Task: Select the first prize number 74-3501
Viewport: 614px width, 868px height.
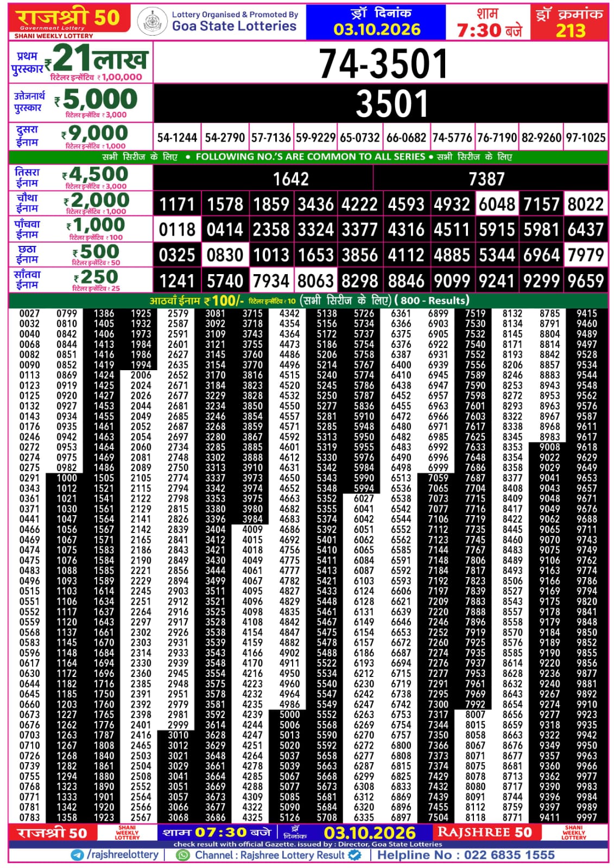Action: click(x=383, y=64)
